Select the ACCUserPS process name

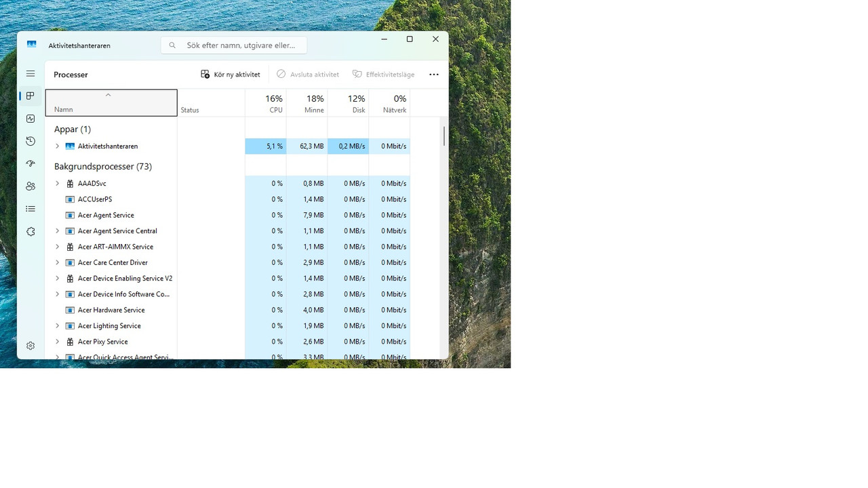tap(95, 199)
